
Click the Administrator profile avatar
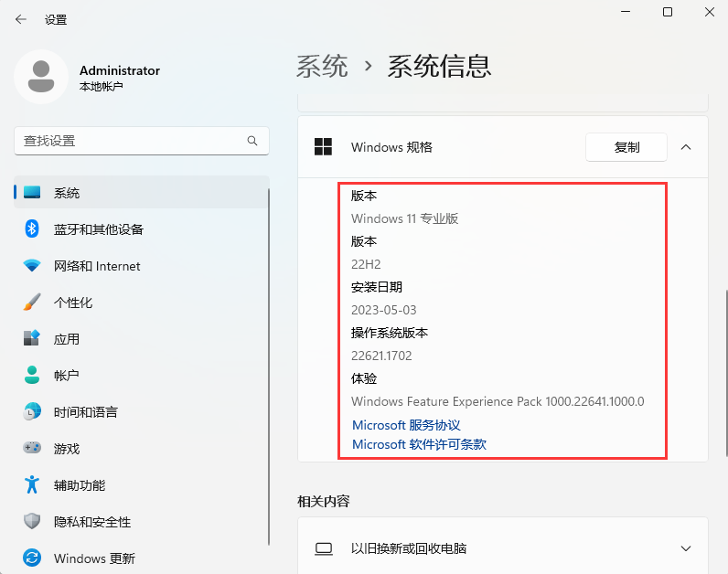[41, 77]
